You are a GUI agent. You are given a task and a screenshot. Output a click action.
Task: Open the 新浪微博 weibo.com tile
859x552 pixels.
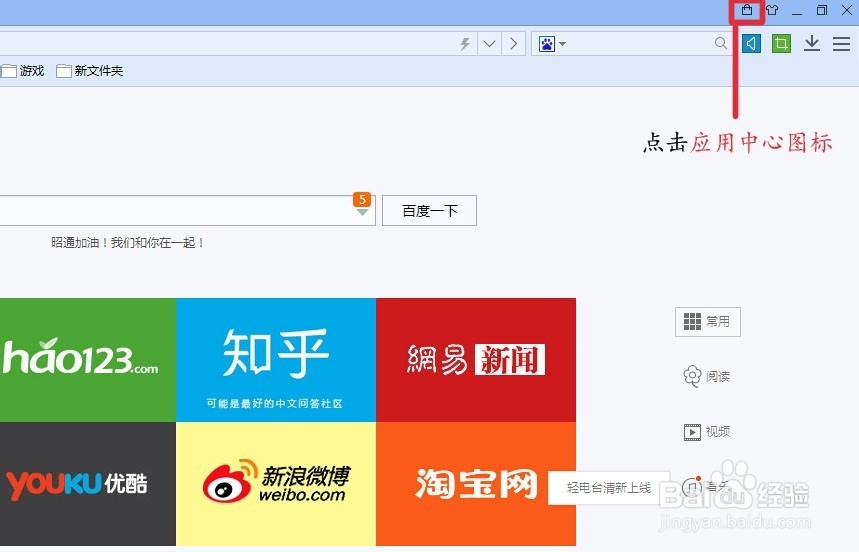tap(276, 484)
